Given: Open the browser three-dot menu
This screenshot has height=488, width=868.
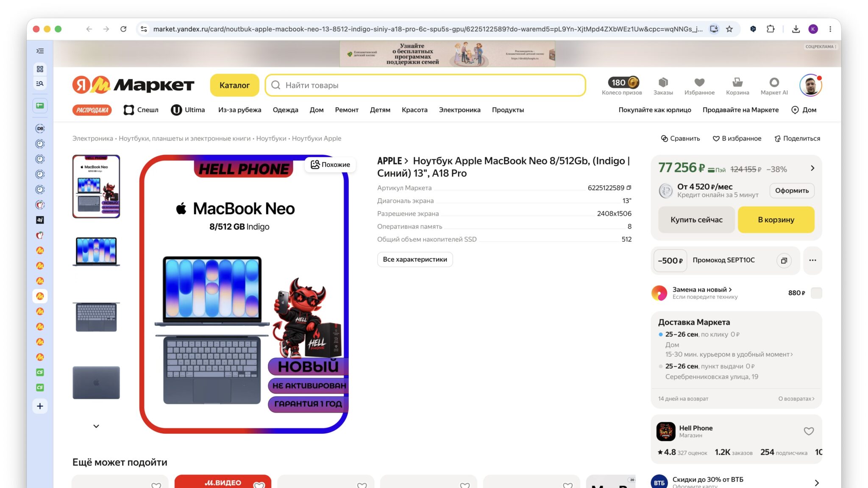Looking at the screenshot, I should 830,29.
